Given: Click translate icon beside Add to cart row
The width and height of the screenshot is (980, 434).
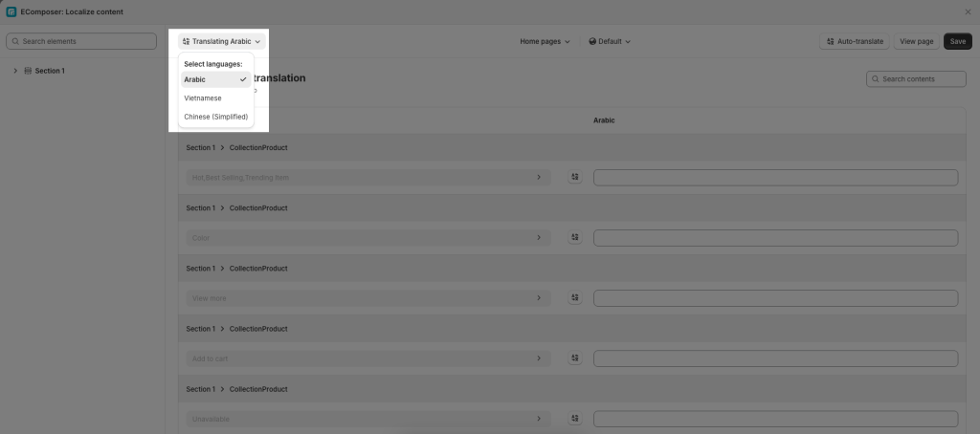Looking at the screenshot, I should pyautogui.click(x=575, y=358).
